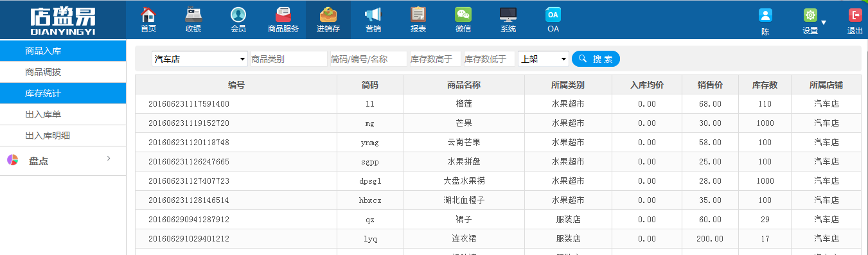The width and height of the screenshot is (868, 255).
Task: Select 商品入库 in the sidebar
Action: pyautogui.click(x=63, y=51)
